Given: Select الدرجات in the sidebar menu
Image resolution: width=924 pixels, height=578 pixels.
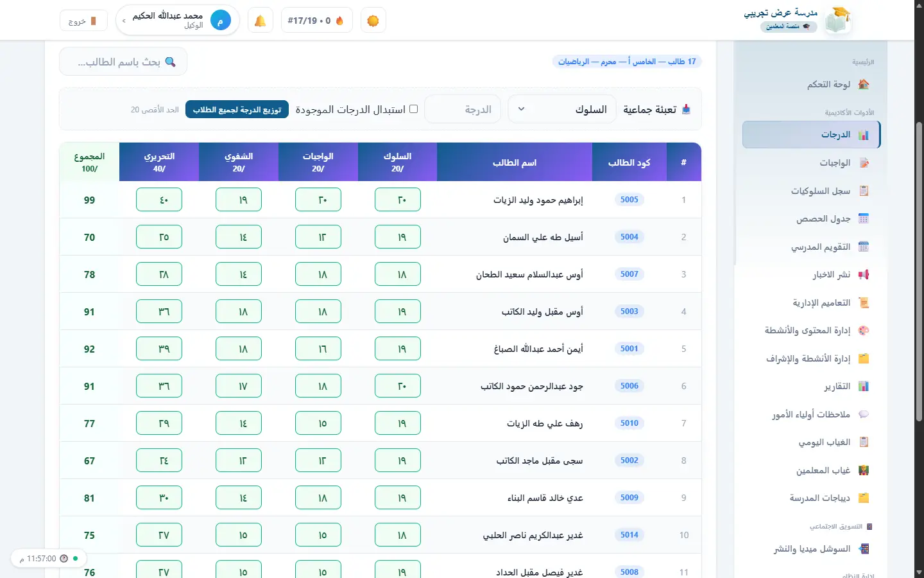Looking at the screenshot, I should click(x=811, y=135).
